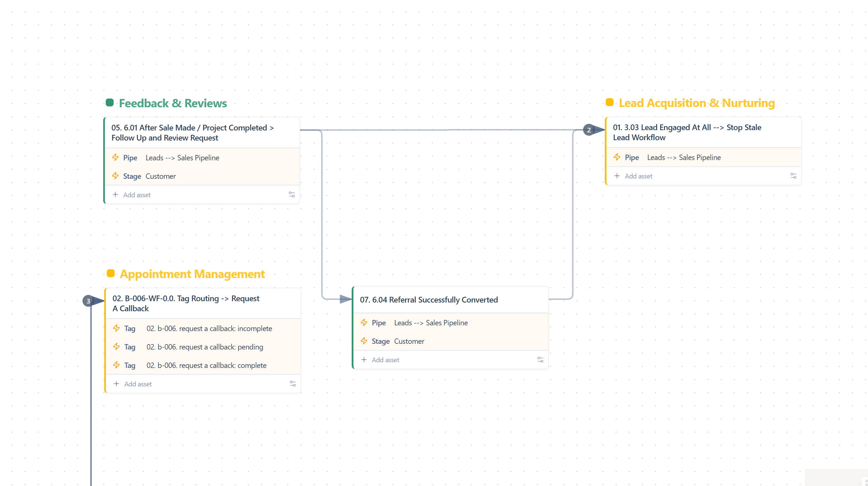Select Leads --> Sales Pipeline in Lead Engaged card
This screenshot has width=868, height=486.
[x=684, y=157]
